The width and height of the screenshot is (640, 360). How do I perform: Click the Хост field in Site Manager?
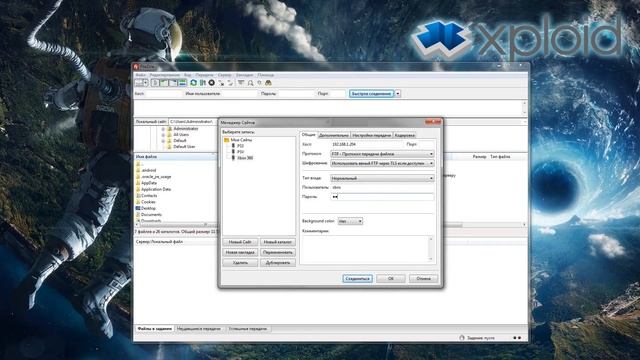(x=366, y=144)
